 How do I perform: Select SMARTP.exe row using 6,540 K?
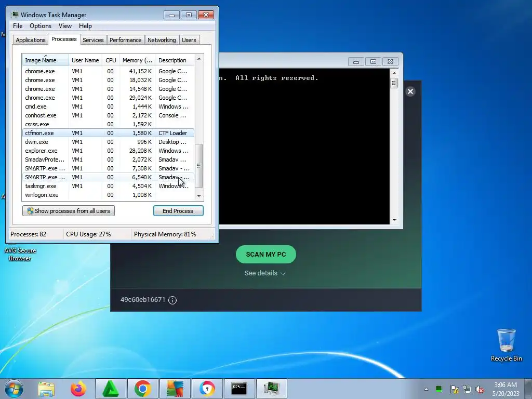[x=108, y=177]
